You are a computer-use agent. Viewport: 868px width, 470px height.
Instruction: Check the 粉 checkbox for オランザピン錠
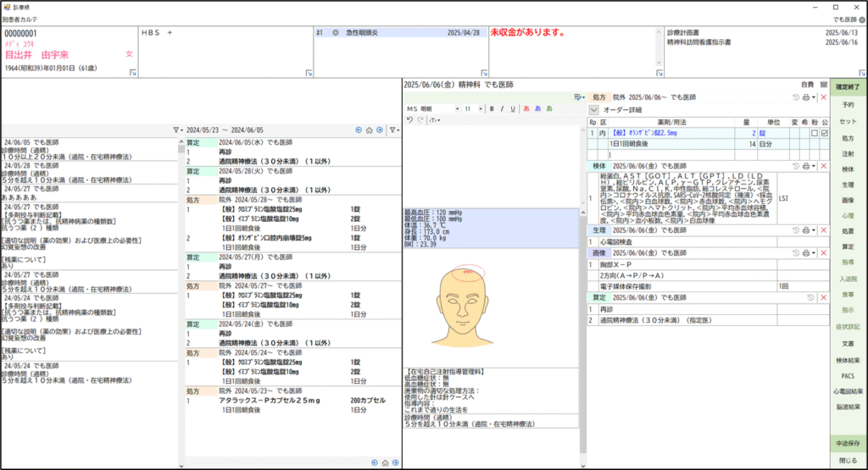[x=814, y=134]
